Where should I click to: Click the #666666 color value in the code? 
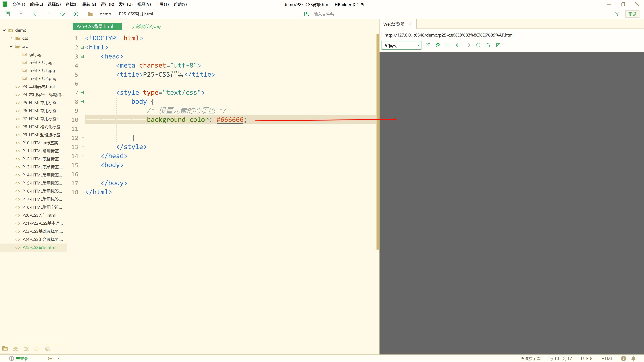tap(230, 120)
